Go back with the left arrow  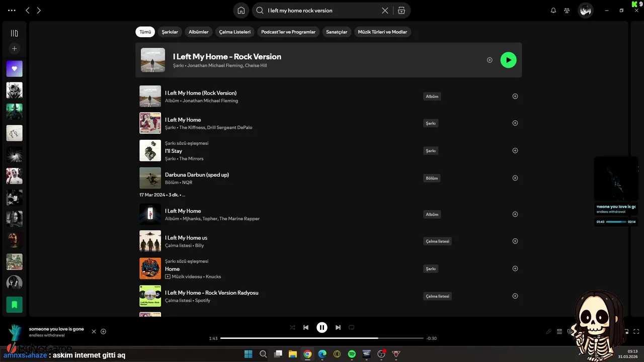point(28,11)
